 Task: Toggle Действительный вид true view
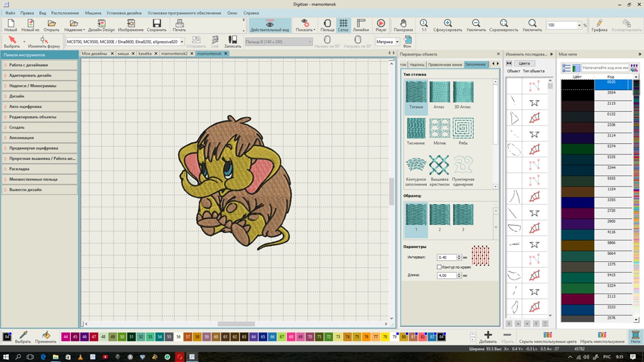point(270,25)
